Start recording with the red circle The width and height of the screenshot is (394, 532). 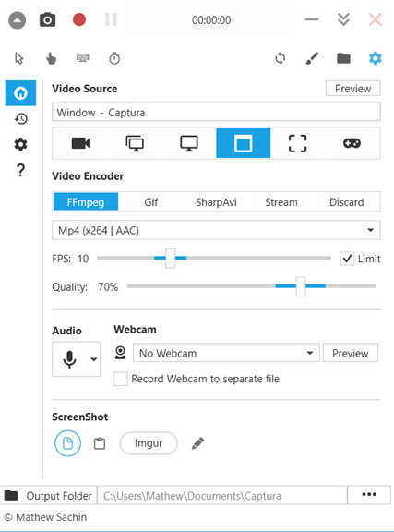tap(79, 19)
